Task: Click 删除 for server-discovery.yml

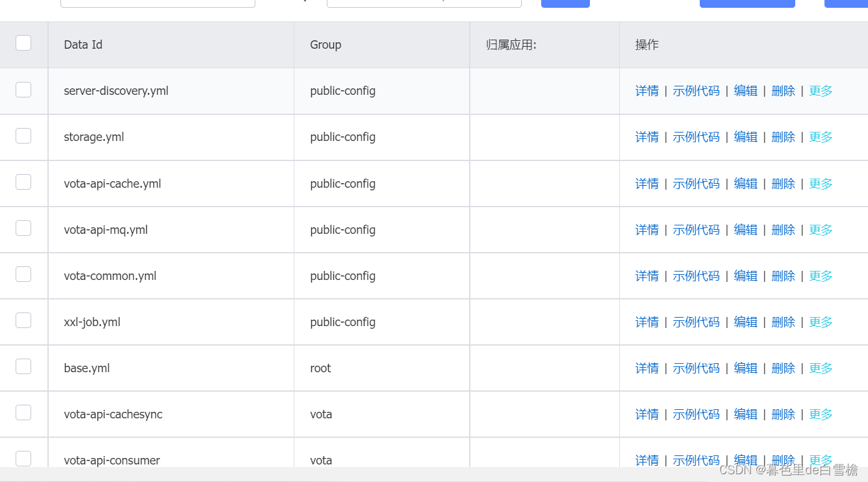Action: [783, 91]
